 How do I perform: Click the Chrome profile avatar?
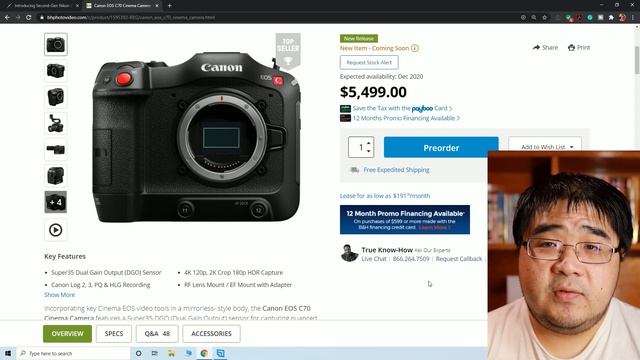coord(622,18)
